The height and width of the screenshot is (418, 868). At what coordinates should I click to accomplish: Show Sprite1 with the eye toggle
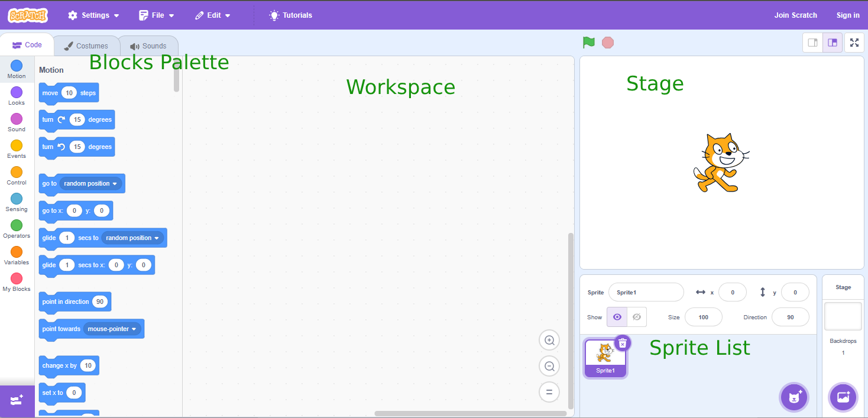(617, 317)
